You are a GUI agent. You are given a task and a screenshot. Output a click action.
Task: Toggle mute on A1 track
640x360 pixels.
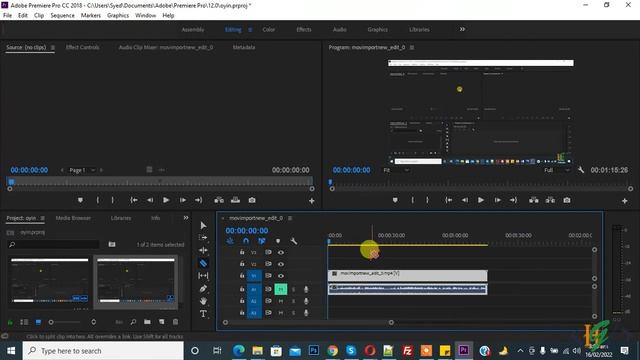pos(280,289)
